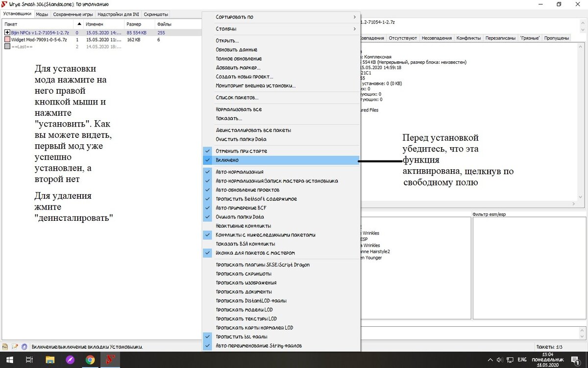Open File Explorer from the taskbar
The height and width of the screenshot is (368, 588).
point(50,360)
